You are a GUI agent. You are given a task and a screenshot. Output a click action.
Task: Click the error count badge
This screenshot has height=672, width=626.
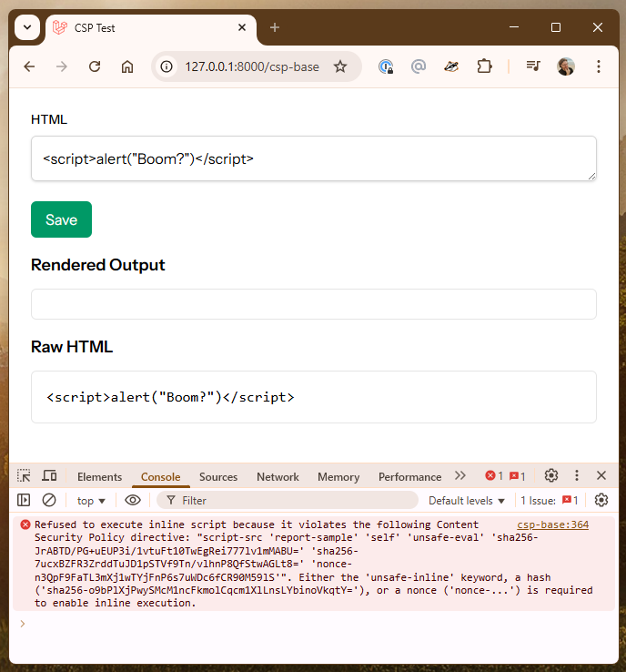coord(494,475)
